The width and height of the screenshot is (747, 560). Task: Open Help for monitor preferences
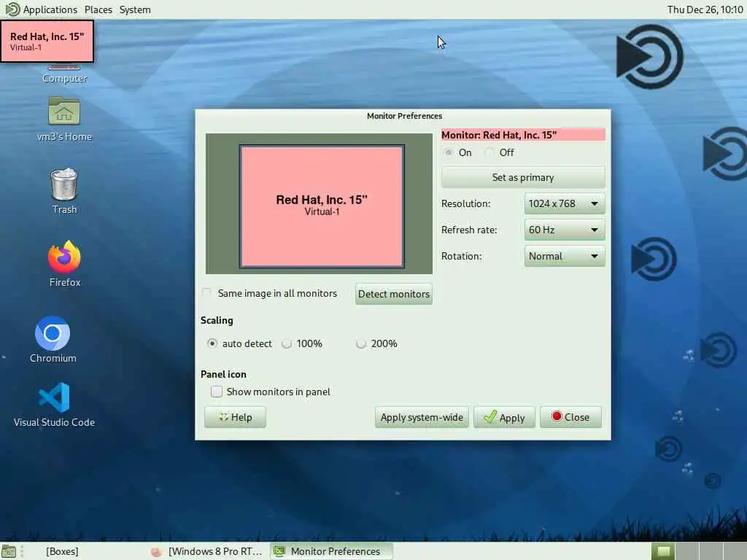(x=235, y=417)
